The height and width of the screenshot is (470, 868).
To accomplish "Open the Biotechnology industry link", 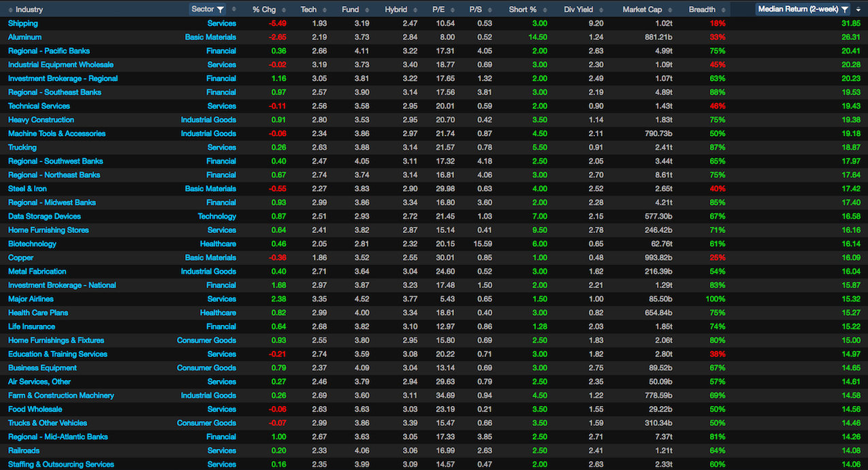I will tap(32, 244).
